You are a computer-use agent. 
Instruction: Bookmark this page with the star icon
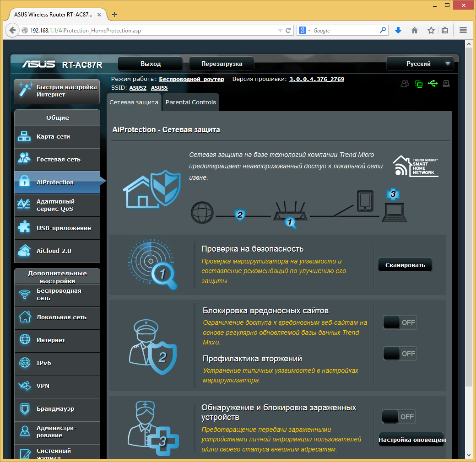(x=431, y=30)
